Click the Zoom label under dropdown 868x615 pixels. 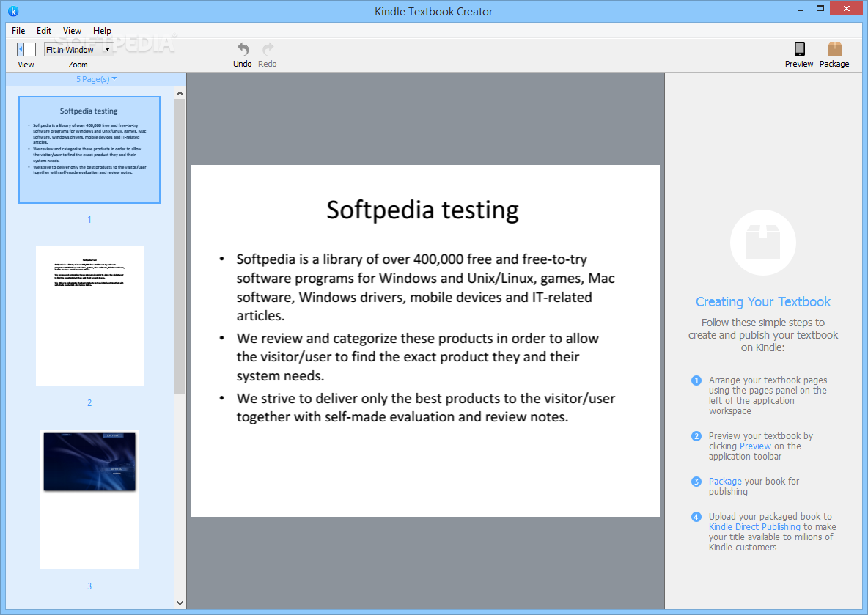[78, 65]
